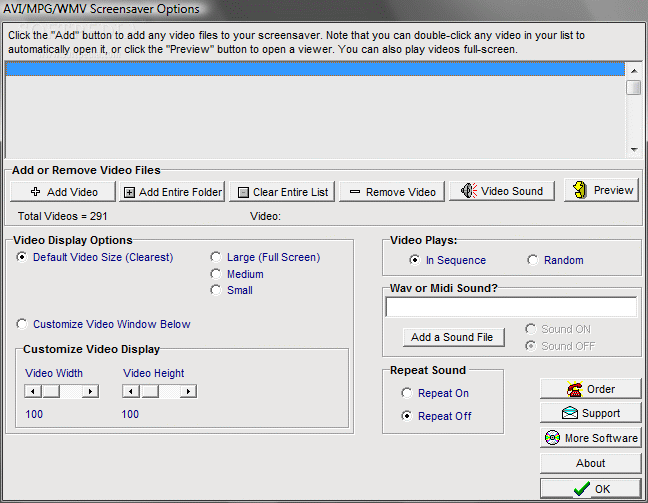Select the highlighted row in video list
The image size is (648, 503).
coord(315,69)
